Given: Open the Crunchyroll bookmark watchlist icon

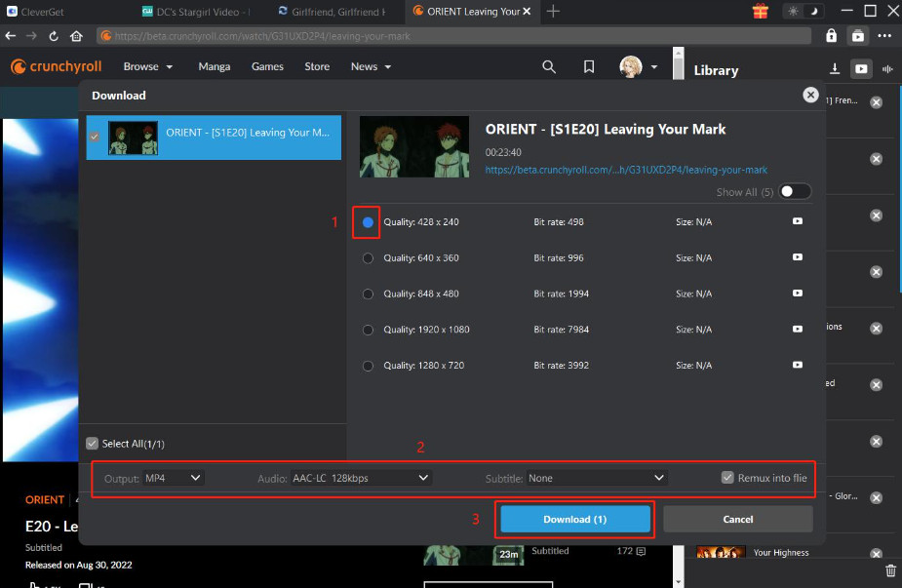Looking at the screenshot, I should [x=589, y=66].
